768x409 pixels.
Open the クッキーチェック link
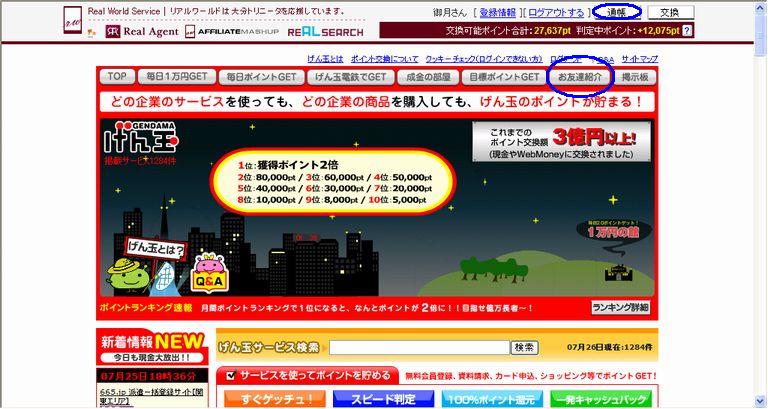click(484, 59)
